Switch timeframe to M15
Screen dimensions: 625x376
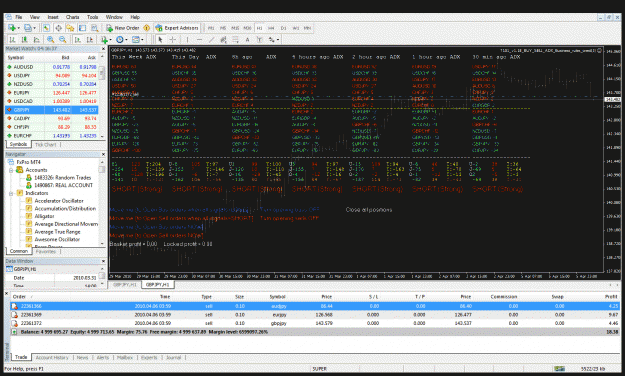pos(235,28)
